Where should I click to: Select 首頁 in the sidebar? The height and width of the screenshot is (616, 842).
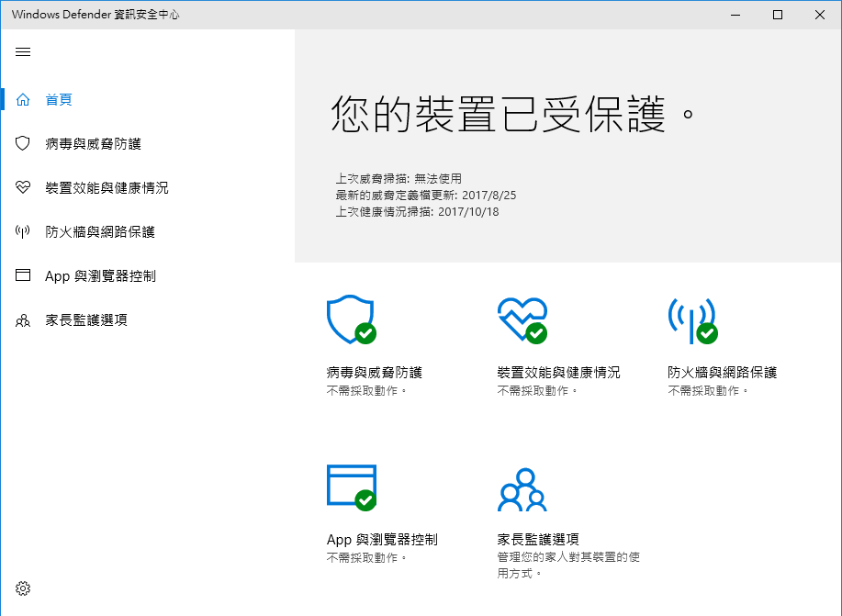point(59,99)
